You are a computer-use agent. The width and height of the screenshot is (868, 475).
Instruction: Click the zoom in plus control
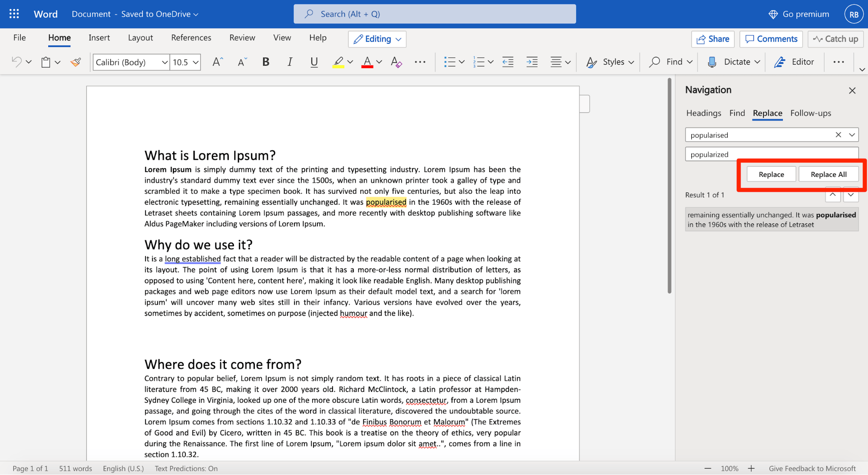751,468
